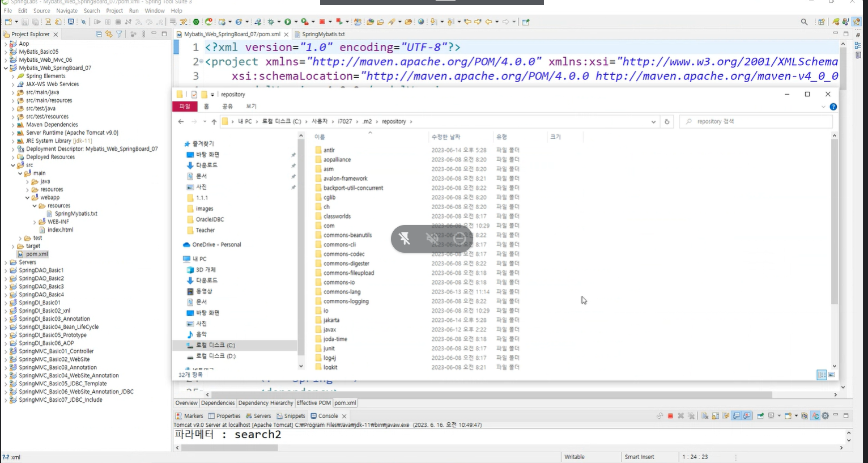Click 내 PC in the address breadcrumb
This screenshot has height=463, width=868.
coord(245,121)
